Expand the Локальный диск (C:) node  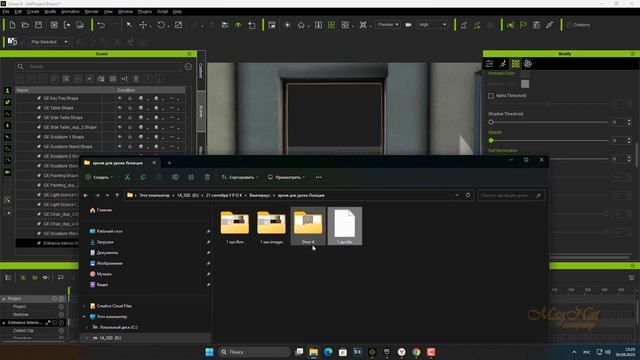(x=87, y=327)
